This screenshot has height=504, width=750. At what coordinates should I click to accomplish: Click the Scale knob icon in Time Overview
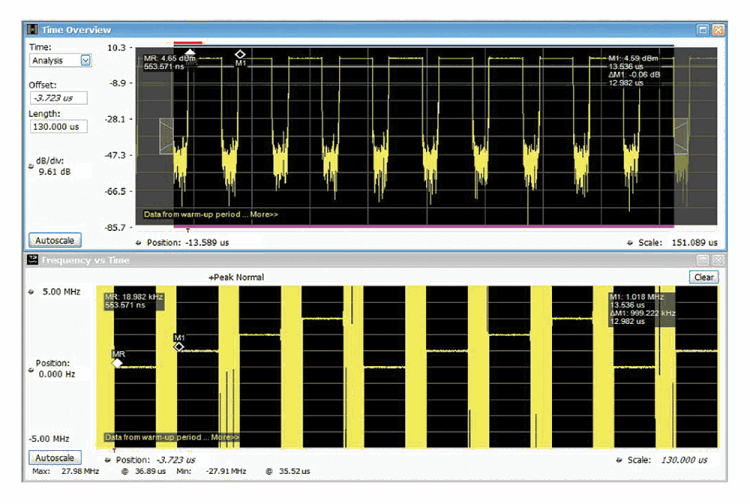[630, 242]
